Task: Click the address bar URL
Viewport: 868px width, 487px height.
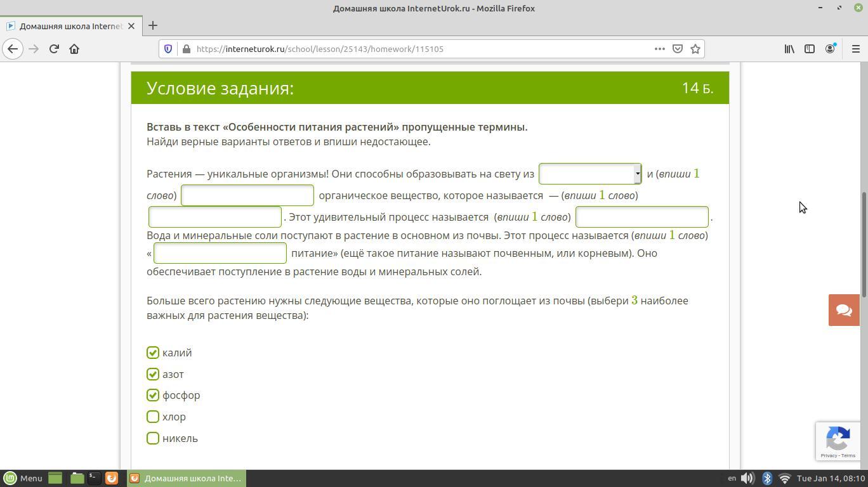Action: [x=320, y=49]
